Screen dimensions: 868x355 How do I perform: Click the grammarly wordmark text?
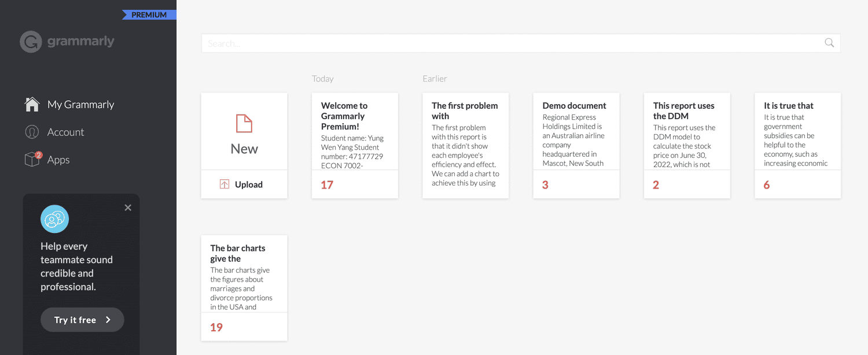(x=80, y=42)
